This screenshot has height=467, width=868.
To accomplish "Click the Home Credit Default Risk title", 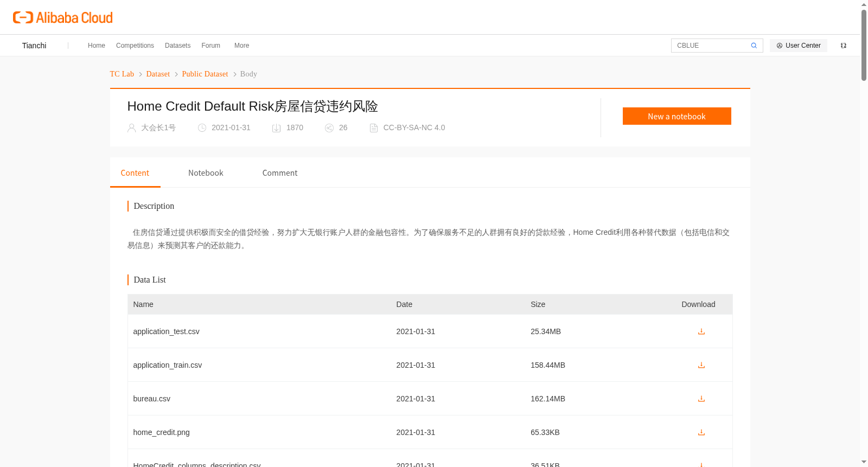I will coord(253,106).
